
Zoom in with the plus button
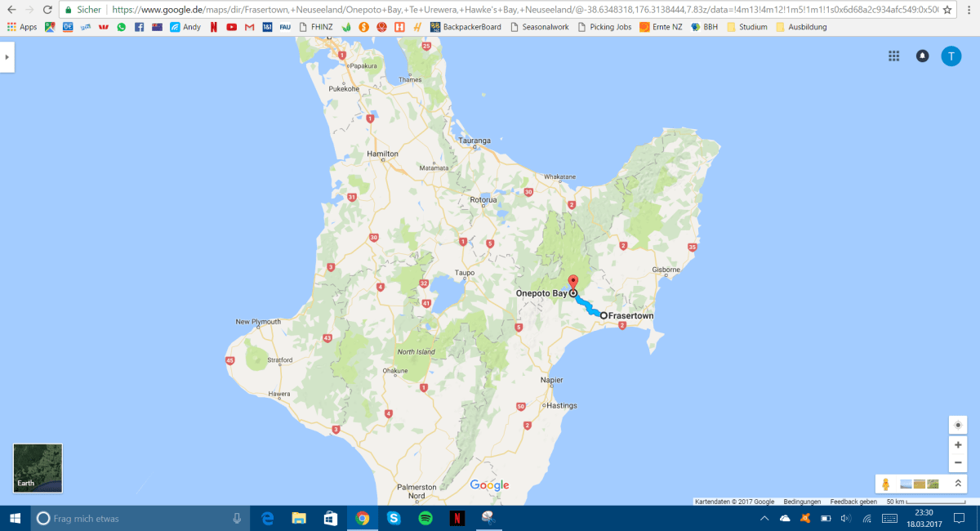click(958, 445)
